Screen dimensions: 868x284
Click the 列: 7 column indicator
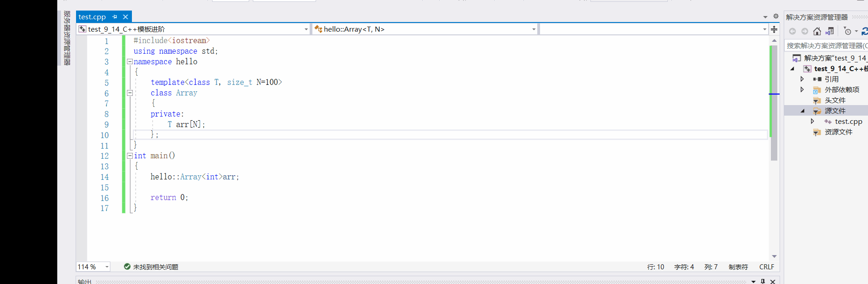point(711,267)
